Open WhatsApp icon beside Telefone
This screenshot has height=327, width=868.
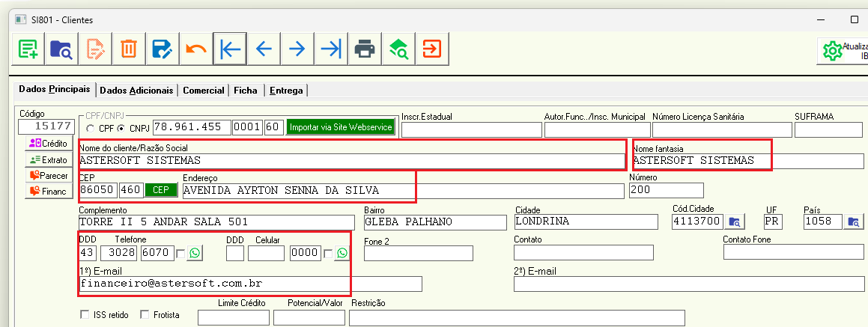[195, 254]
